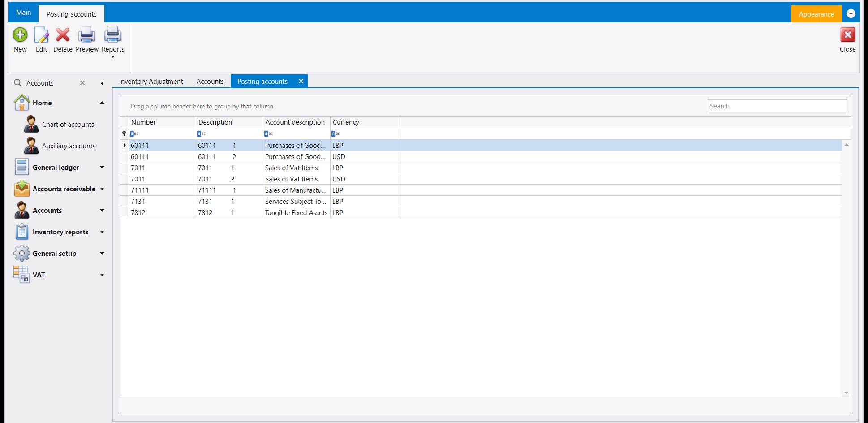Click the filter row funnel icon
Screen dimensions: 868x423
coord(125,134)
